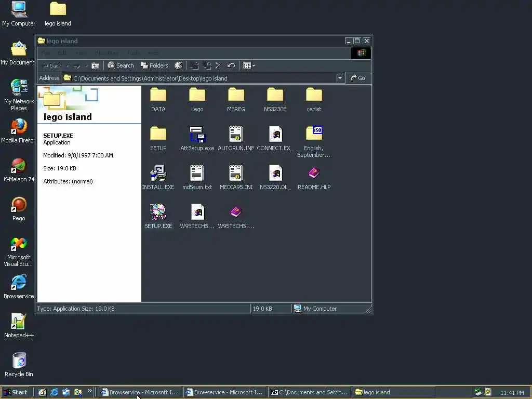This screenshot has width=532, height=399.
Task: Click the Search toolbar button
Action: pyautogui.click(x=121, y=65)
